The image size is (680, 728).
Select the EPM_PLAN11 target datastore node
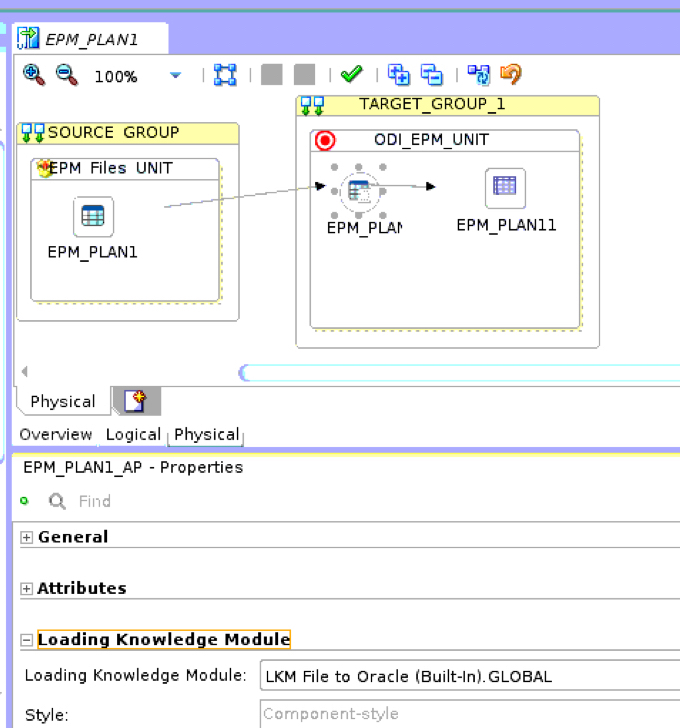(x=505, y=188)
